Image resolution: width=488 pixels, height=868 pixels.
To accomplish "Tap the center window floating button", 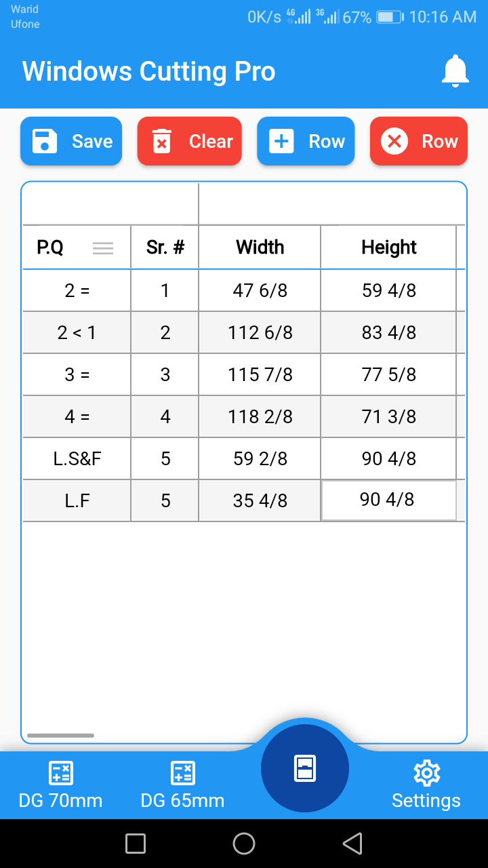I will pos(305,768).
